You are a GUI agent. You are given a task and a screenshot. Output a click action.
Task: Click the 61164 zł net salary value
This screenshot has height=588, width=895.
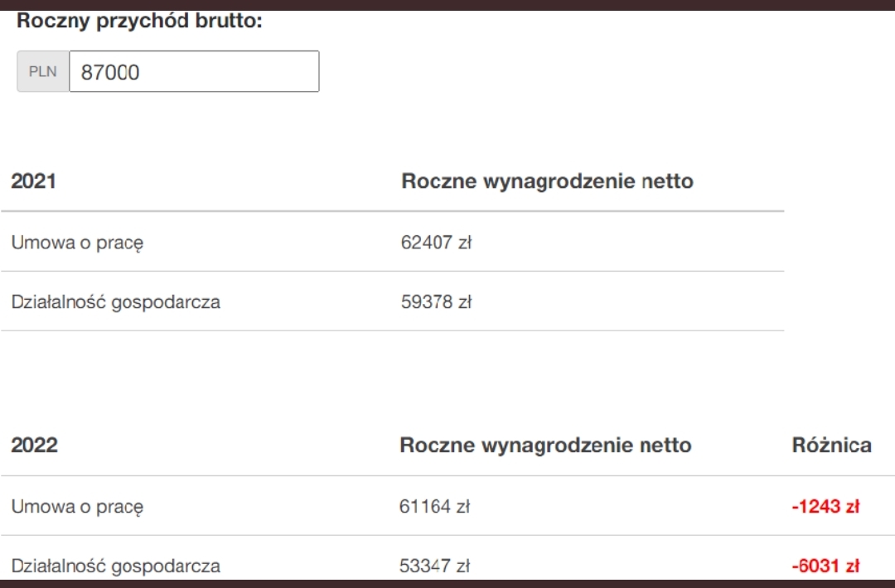click(x=434, y=506)
